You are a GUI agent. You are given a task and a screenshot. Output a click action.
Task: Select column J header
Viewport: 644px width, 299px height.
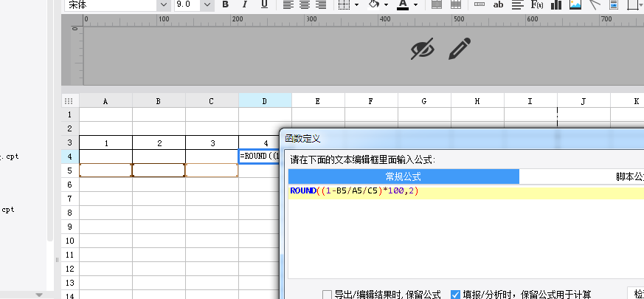coord(584,100)
